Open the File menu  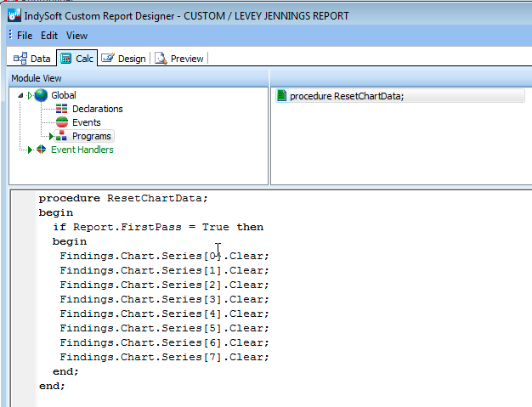click(25, 36)
